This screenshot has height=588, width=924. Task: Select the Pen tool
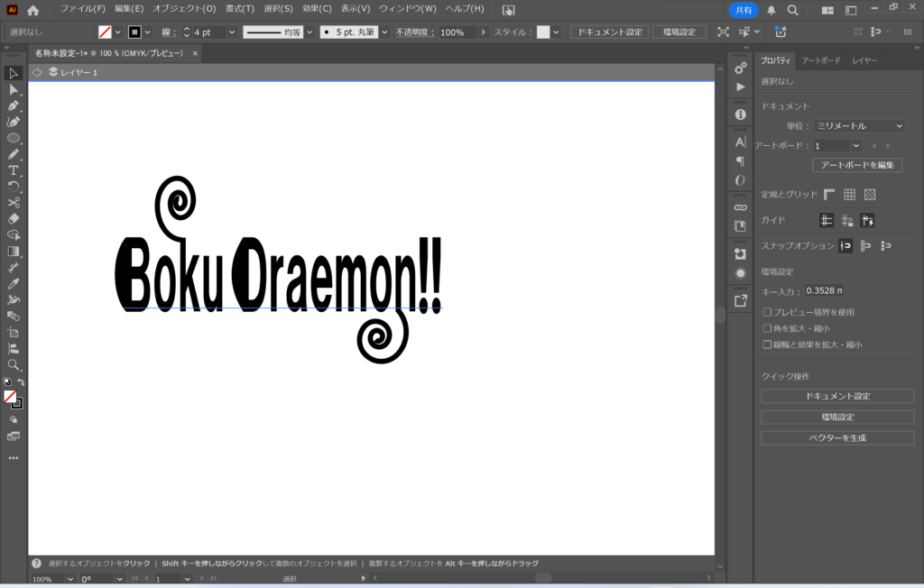pyautogui.click(x=13, y=106)
